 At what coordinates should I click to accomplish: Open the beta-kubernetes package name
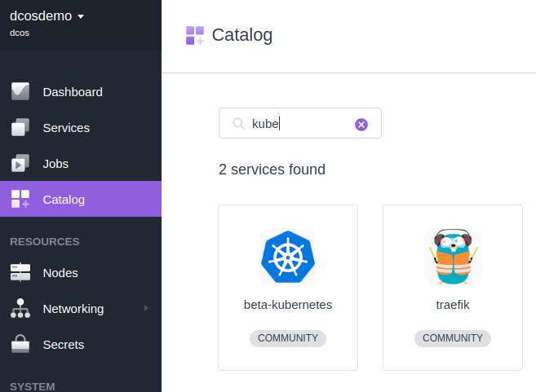(x=288, y=305)
